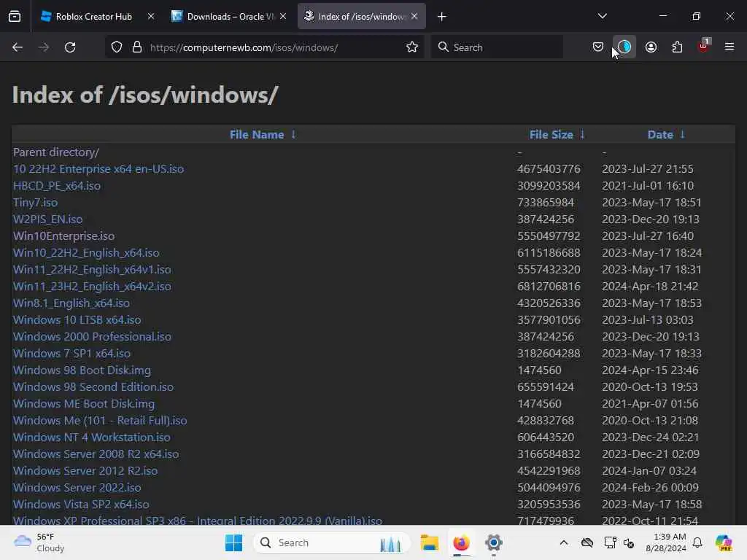Download Windows ME Boot Disk.img
The height and width of the screenshot is (560, 747).
coord(84,404)
